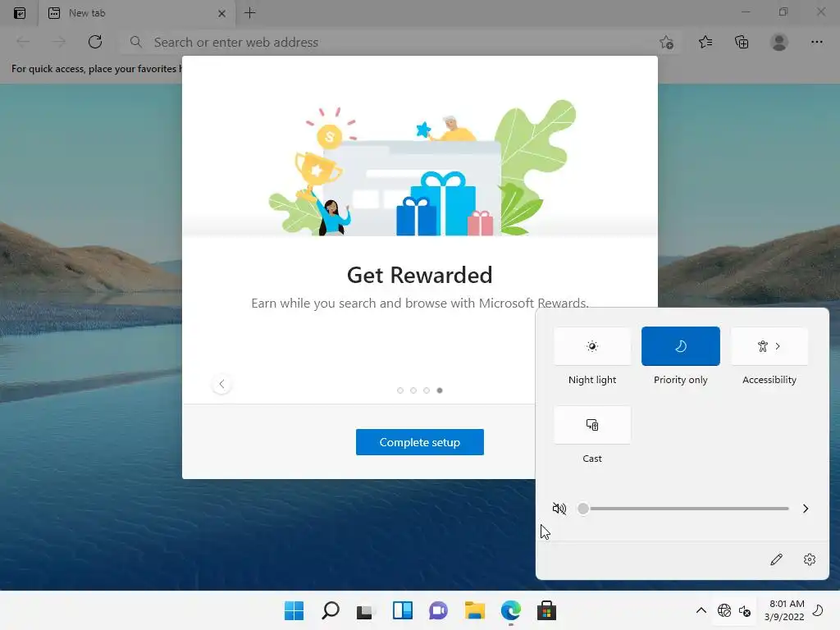Open the Cast quick setting
Image resolution: width=840 pixels, height=630 pixels.
592,425
